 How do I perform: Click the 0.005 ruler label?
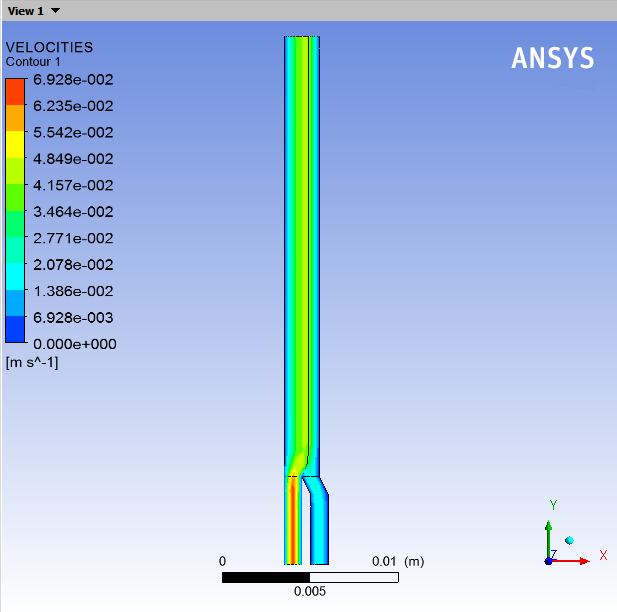pos(310,591)
